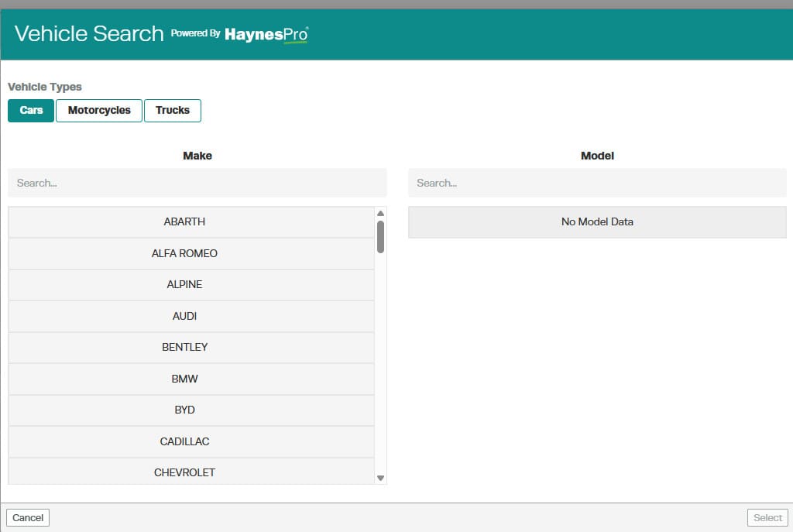Choose AUDI from the make list
The image size is (793, 532).
[x=191, y=316]
